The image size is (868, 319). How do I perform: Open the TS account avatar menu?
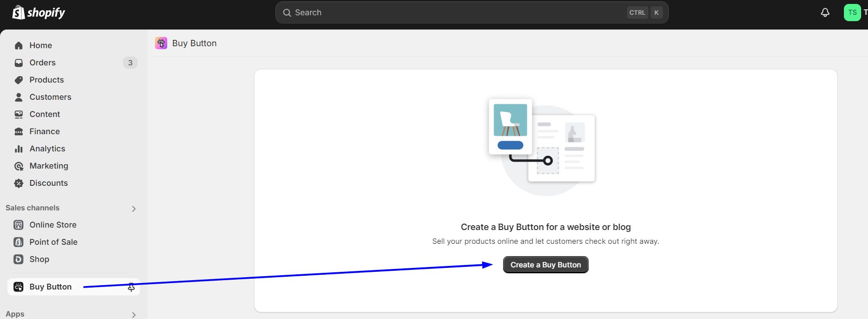coord(852,12)
